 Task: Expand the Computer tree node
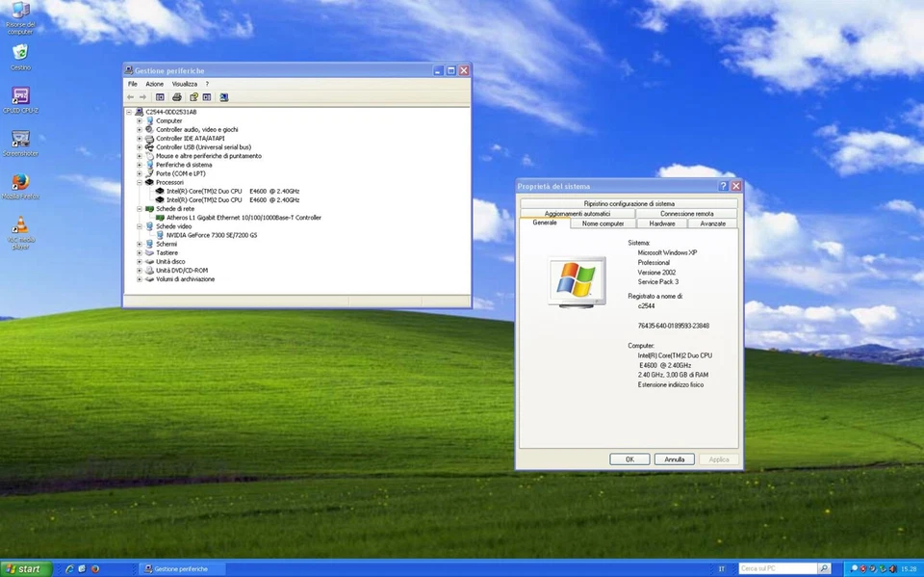(139, 120)
